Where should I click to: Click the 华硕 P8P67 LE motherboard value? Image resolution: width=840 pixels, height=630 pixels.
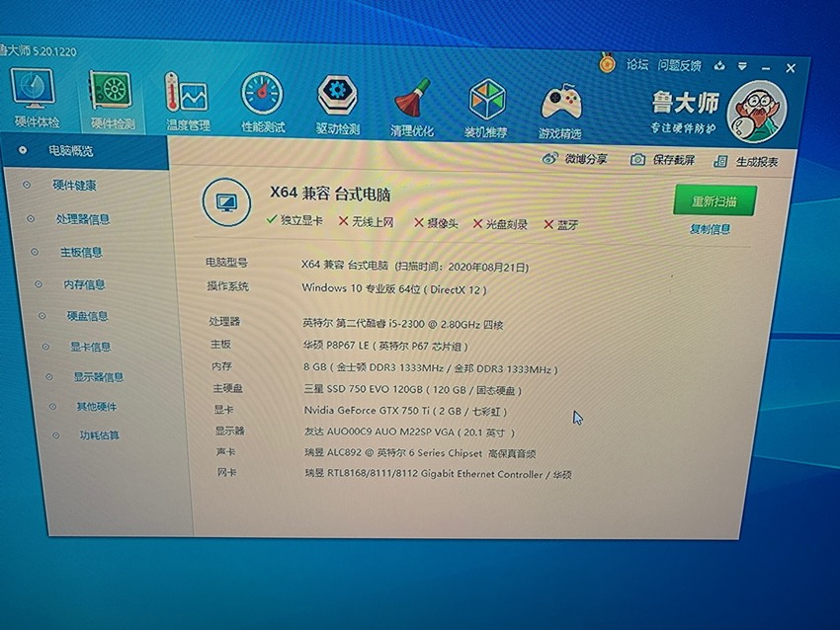(385, 346)
